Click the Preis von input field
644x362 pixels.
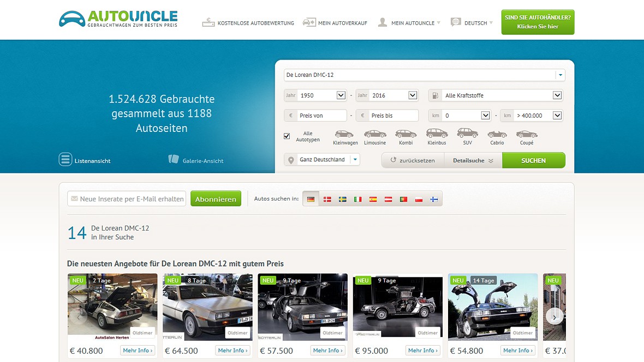point(315,116)
